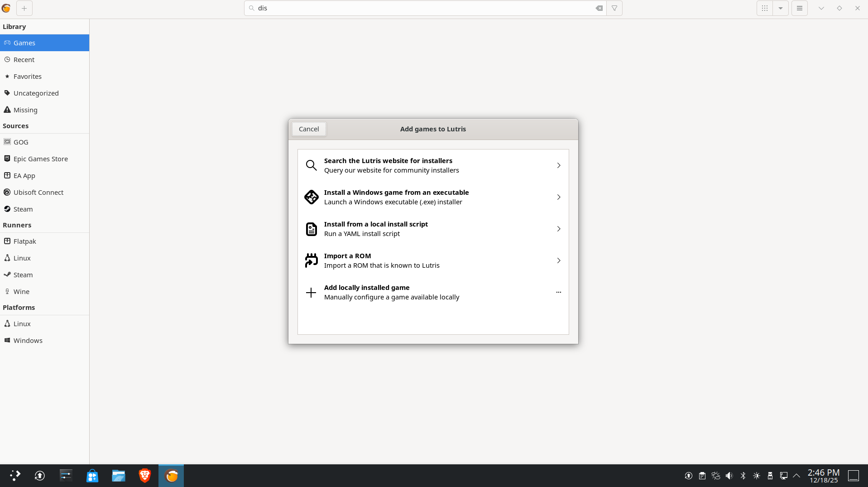868x487 pixels.
Task: Select Favorites in the Library sidebar
Action: tap(27, 77)
